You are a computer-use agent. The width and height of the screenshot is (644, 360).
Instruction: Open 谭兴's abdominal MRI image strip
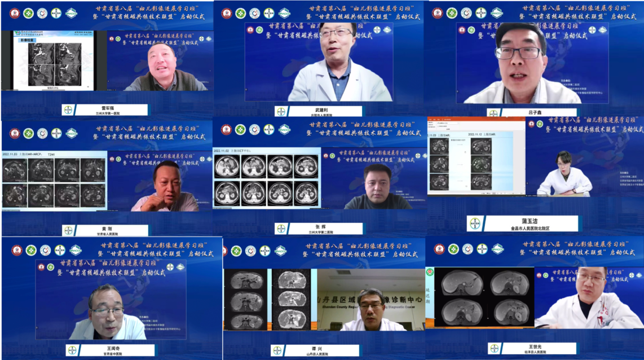coord(267,299)
